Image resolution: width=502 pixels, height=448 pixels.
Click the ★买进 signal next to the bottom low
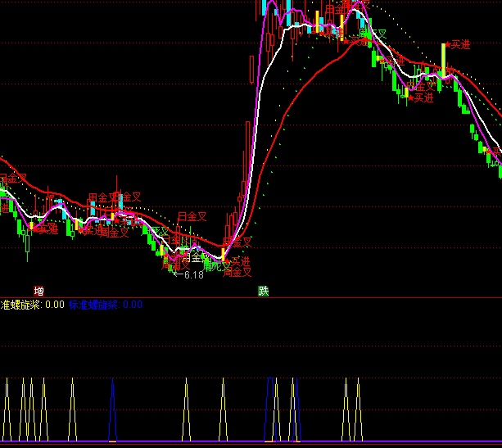[x=237, y=261]
